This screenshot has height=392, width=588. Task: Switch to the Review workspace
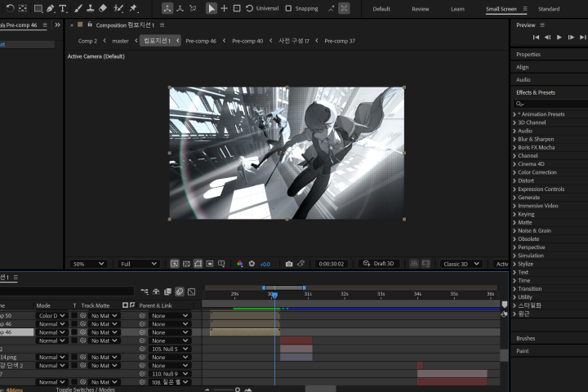click(x=421, y=9)
